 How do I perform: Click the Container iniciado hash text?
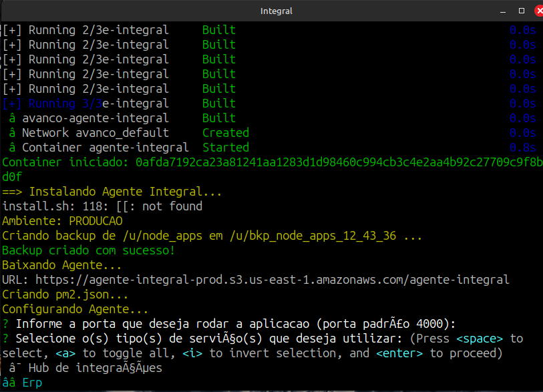pyautogui.click(x=334, y=162)
